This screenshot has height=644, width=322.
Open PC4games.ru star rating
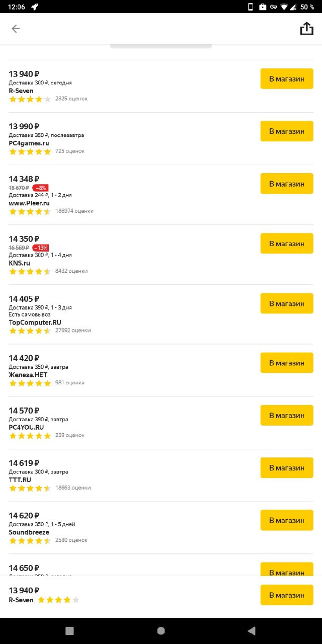(x=30, y=151)
